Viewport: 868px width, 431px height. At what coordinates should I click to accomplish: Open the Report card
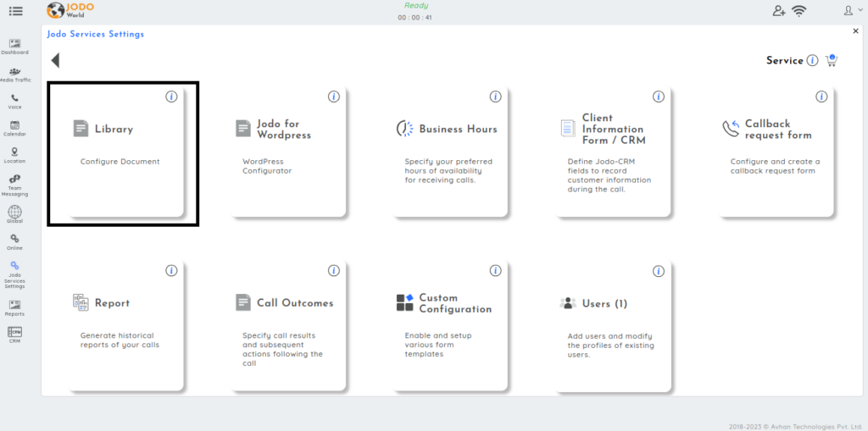click(x=125, y=326)
